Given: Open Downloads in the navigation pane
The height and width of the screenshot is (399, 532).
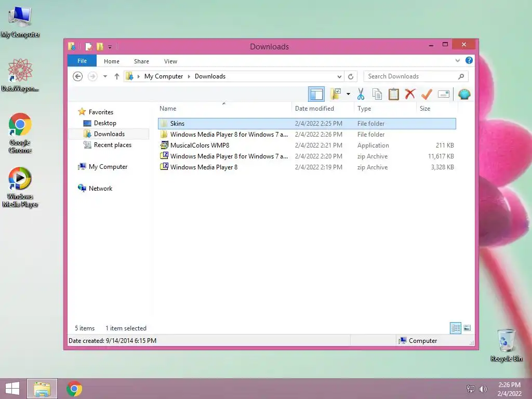Looking at the screenshot, I should (x=109, y=134).
